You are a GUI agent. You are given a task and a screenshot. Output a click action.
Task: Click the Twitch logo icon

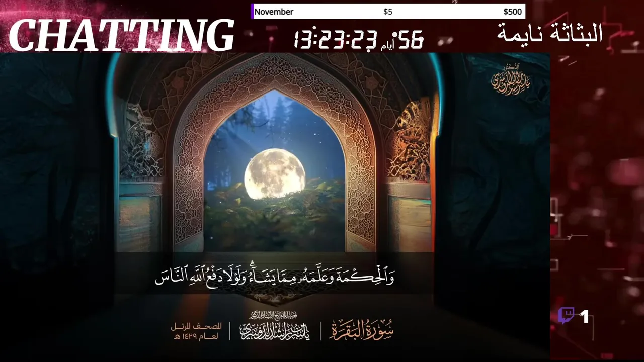click(x=566, y=316)
